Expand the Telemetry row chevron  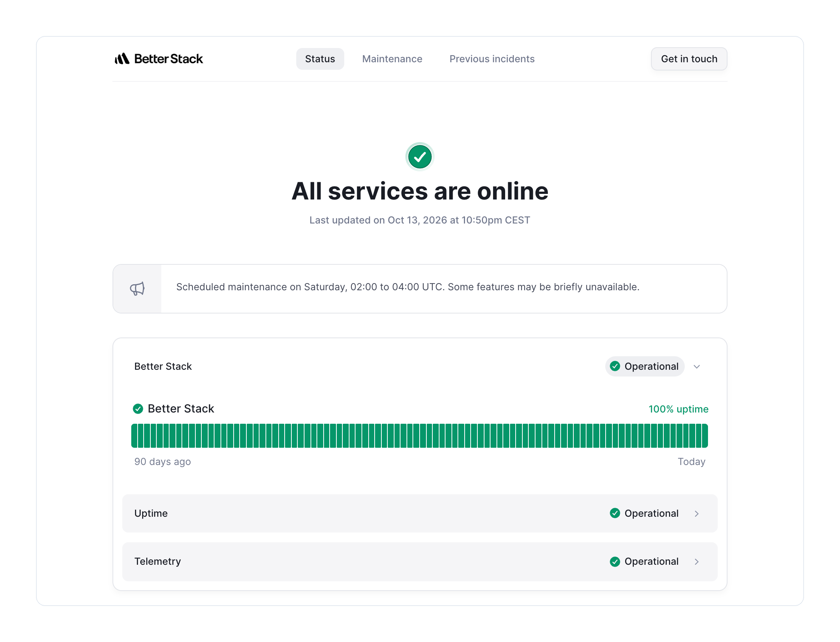coord(696,561)
